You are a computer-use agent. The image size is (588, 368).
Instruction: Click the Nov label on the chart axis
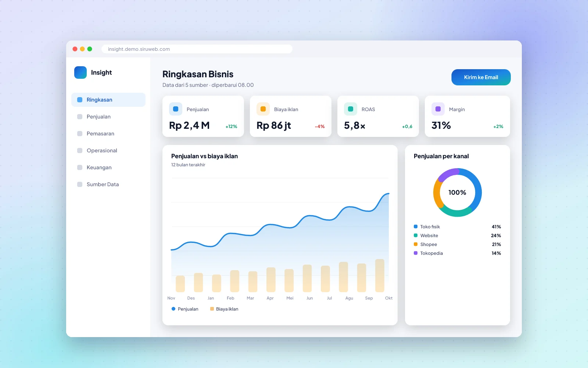pyautogui.click(x=171, y=298)
